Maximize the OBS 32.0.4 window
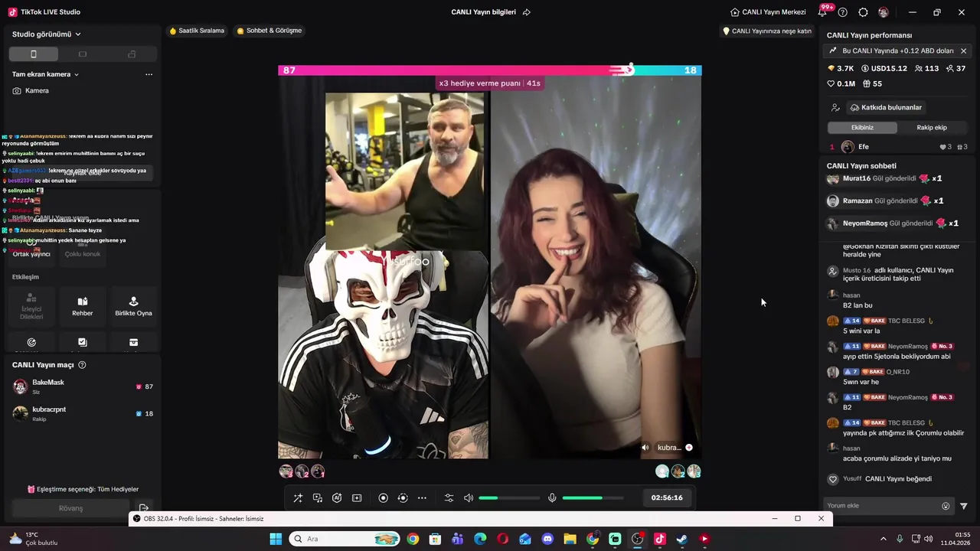This screenshot has height=551, width=980. [798, 518]
